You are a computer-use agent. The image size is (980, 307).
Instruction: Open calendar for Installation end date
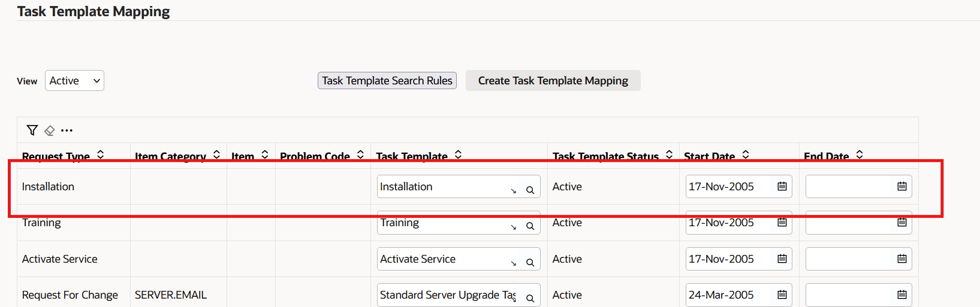coord(901,187)
